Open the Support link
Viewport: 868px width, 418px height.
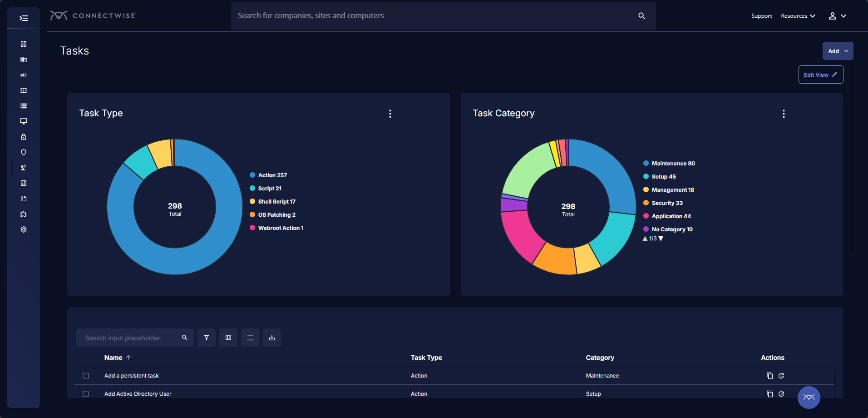pos(761,16)
